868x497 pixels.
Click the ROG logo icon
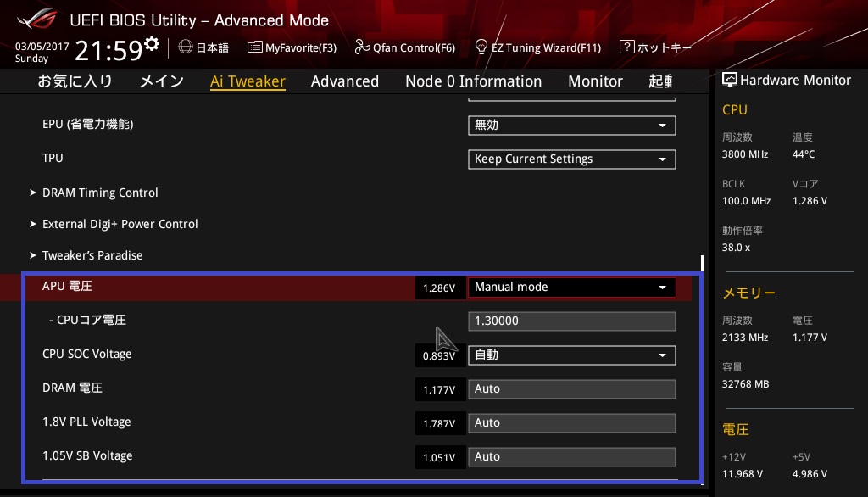[36, 19]
